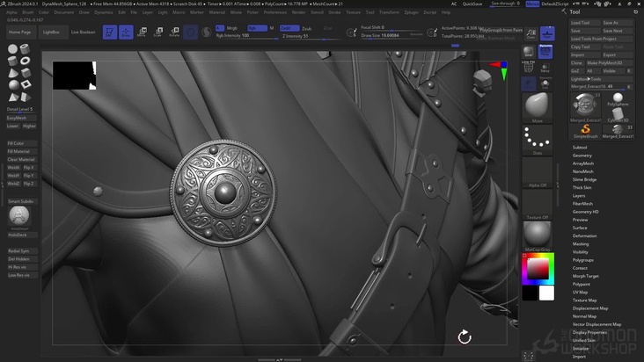Image resolution: width=644 pixels, height=362 pixels.
Task: Select the Rotate transform icon
Action: pyautogui.click(x=174, y=32)
